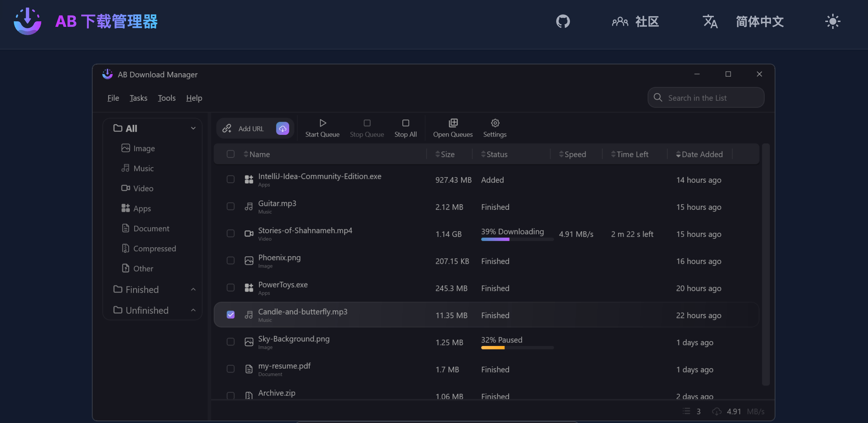Select the Compressed category in sidebar
This screenshot has width=868, height=423.
point(155,249)
